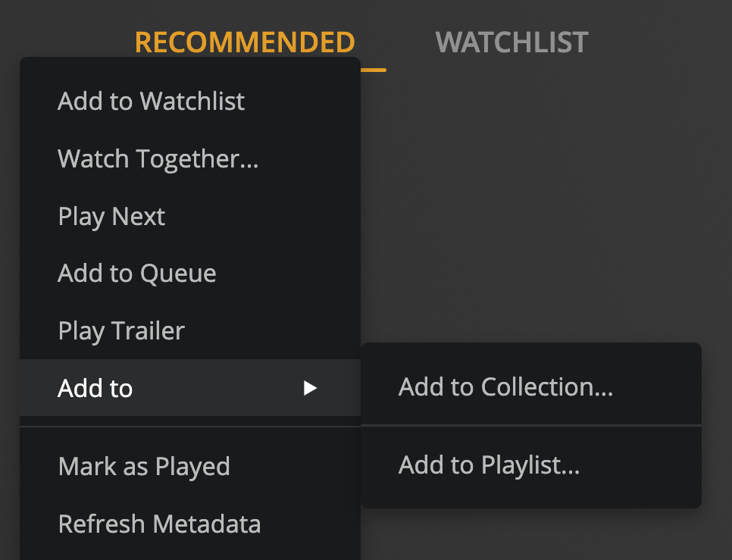Choose Add to Watchlist from context menu
The width and height of the screenshot is (732, 560).
(190, 102)
